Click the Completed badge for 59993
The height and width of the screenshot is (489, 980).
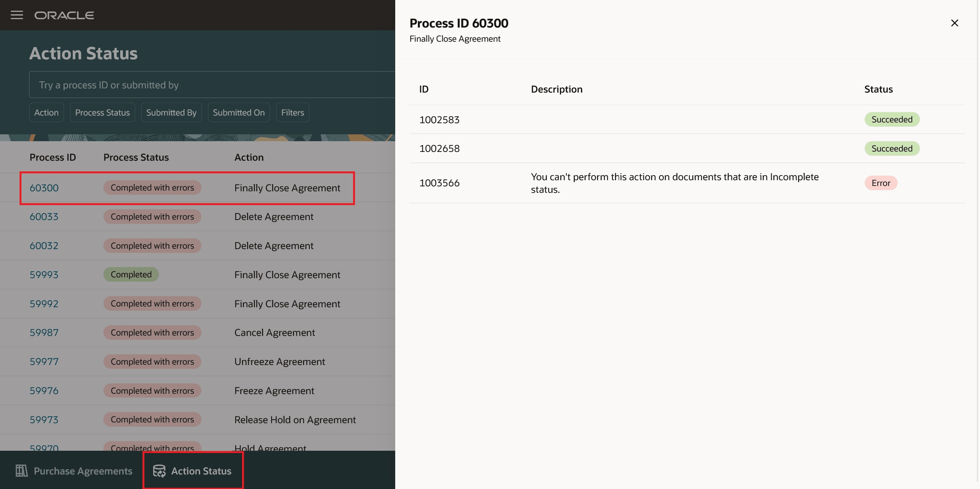[131, 275]
